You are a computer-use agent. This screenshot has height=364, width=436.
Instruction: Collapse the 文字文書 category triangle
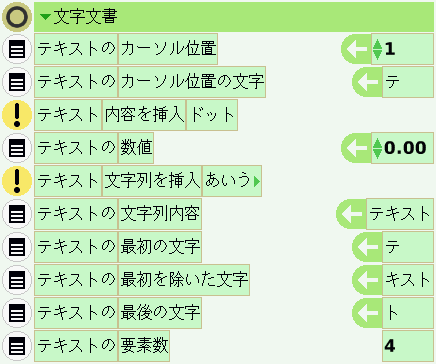pyautogui.click(x=45, y=17)
